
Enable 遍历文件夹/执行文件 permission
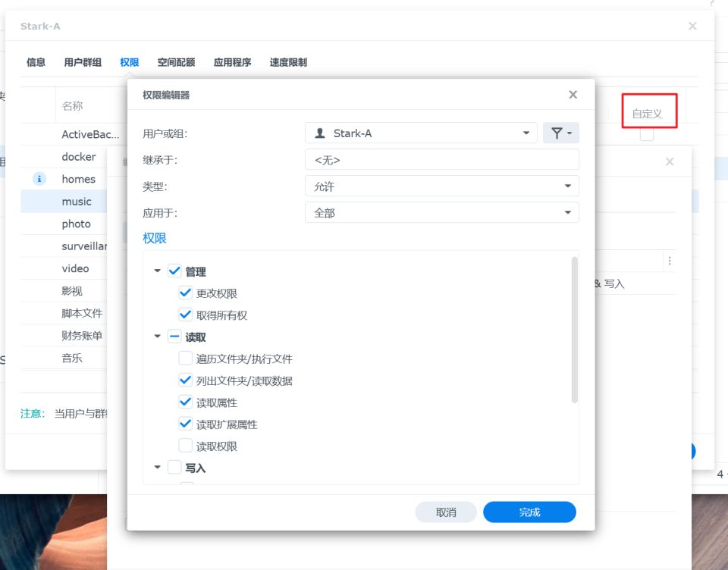[185, 359]
